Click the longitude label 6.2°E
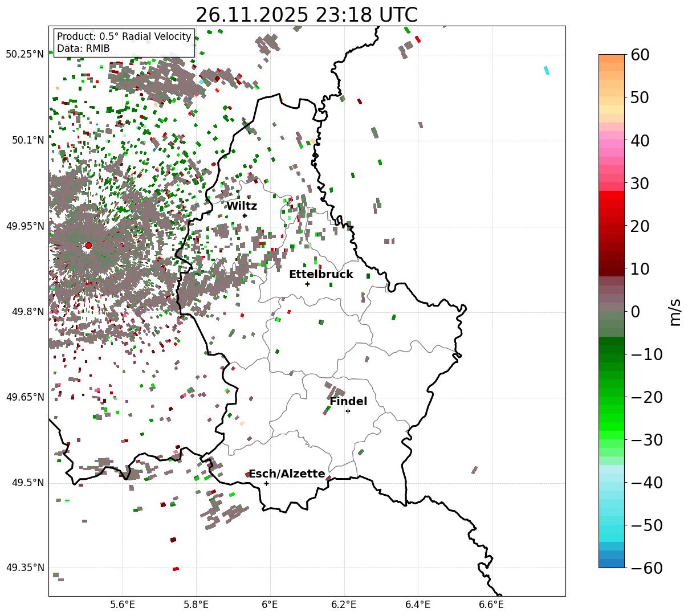Viewport: 688px width, 616px height. tap(344, 604)
